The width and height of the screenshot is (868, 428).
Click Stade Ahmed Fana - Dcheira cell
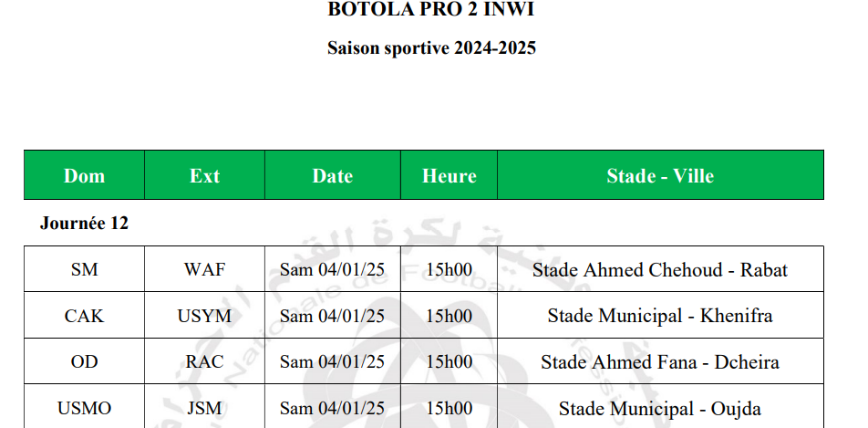pos(659,362)
